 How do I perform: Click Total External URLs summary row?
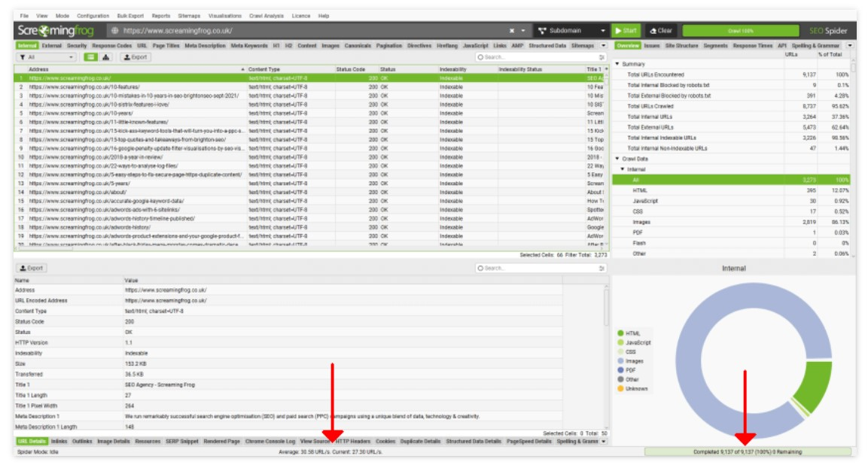pos(731,127)
